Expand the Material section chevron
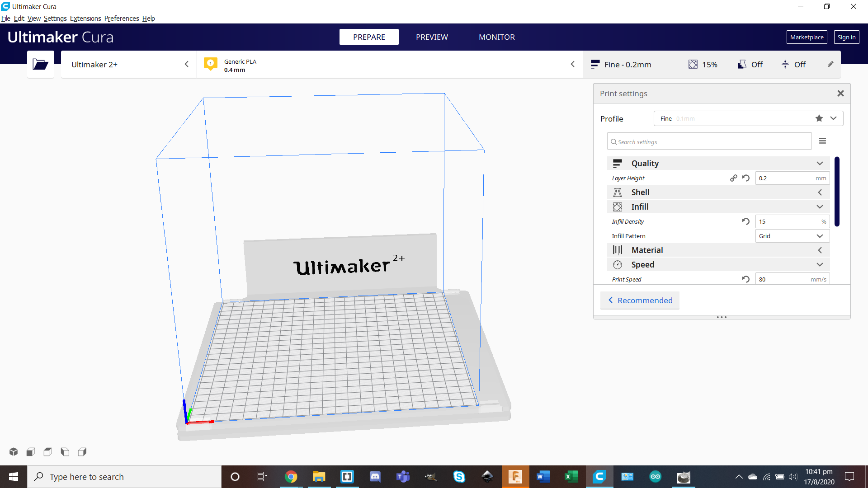The image size is (868, 488). (x=820, y=250)
